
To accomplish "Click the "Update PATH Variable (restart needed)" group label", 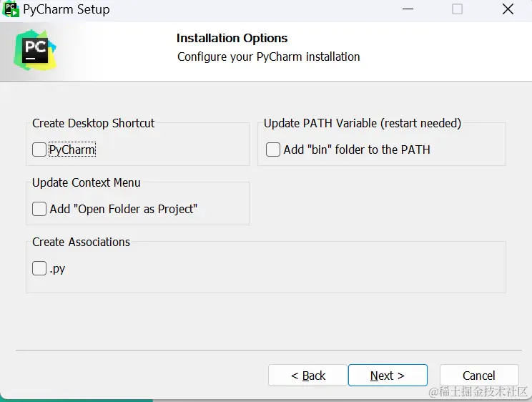I will (362, 123).
